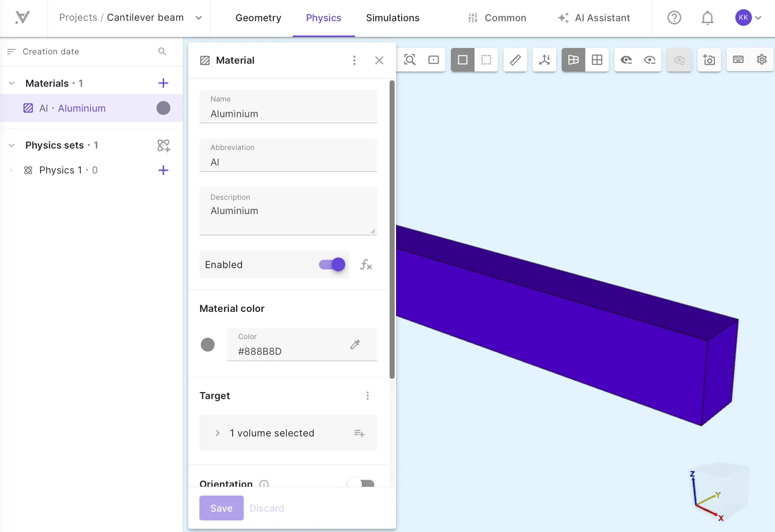Click the Description text area
The height and width of the screenshot is (532, 775).
288,211
